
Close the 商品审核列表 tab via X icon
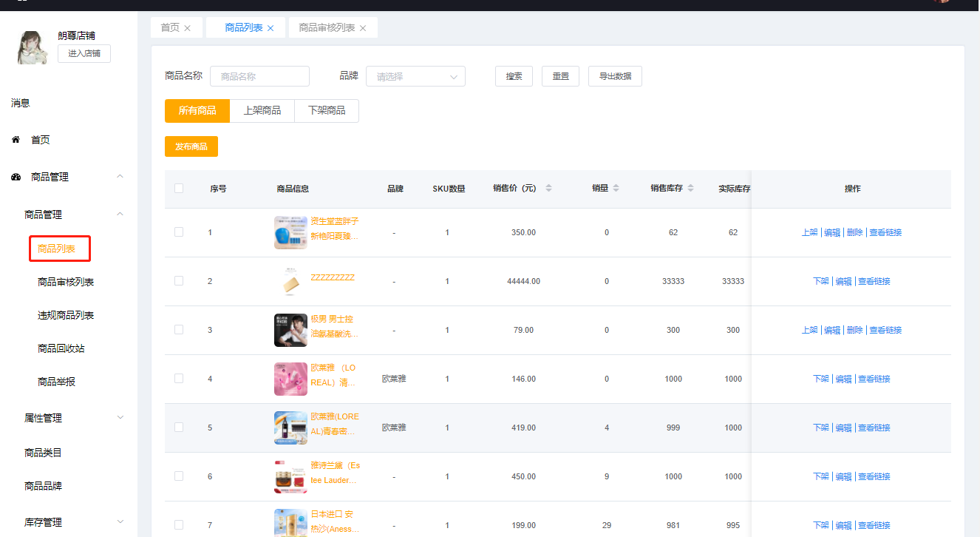(x=363, y=28)
